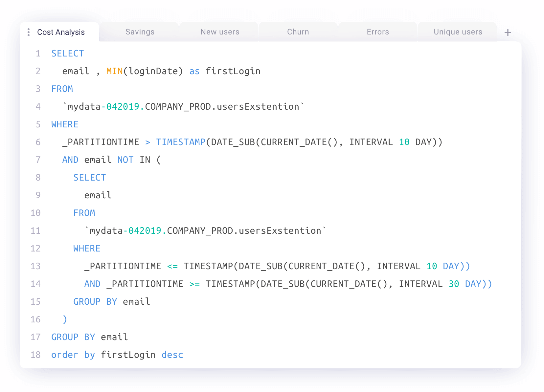Add a new query tab
The image size is (544, 392).
click(x=508, y=33)
